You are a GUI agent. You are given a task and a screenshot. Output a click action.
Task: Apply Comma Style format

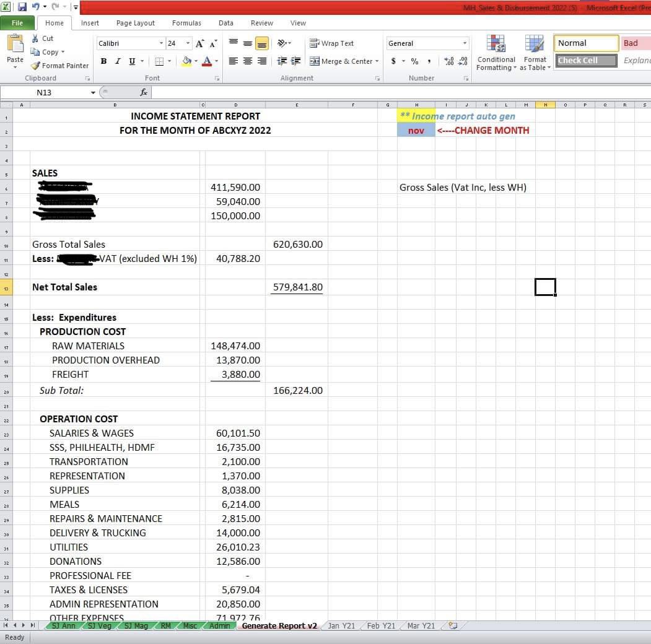point(429,61)
